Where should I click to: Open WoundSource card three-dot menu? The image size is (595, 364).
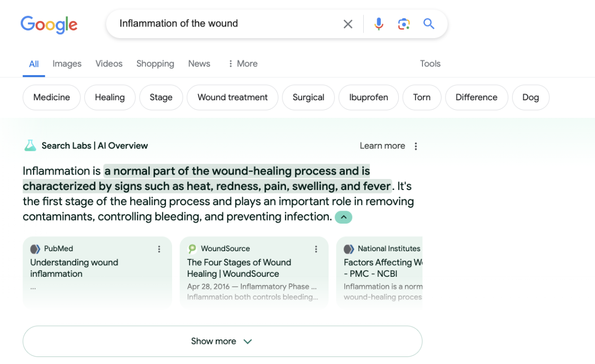click(x=316, y=249)
